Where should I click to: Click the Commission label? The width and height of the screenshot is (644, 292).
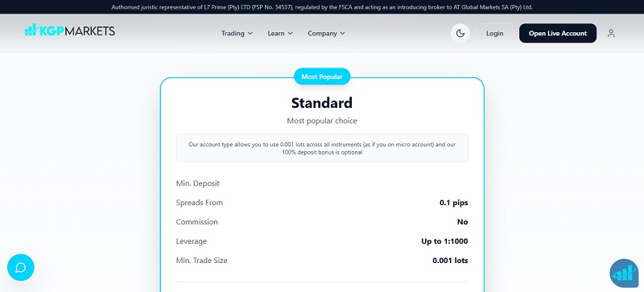196,222
